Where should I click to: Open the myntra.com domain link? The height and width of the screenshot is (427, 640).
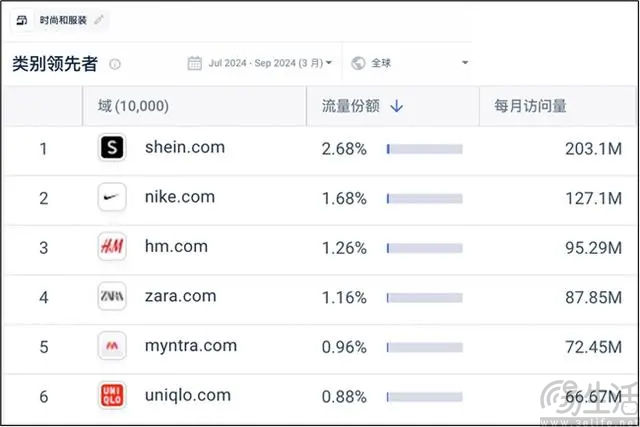[191, 346]
